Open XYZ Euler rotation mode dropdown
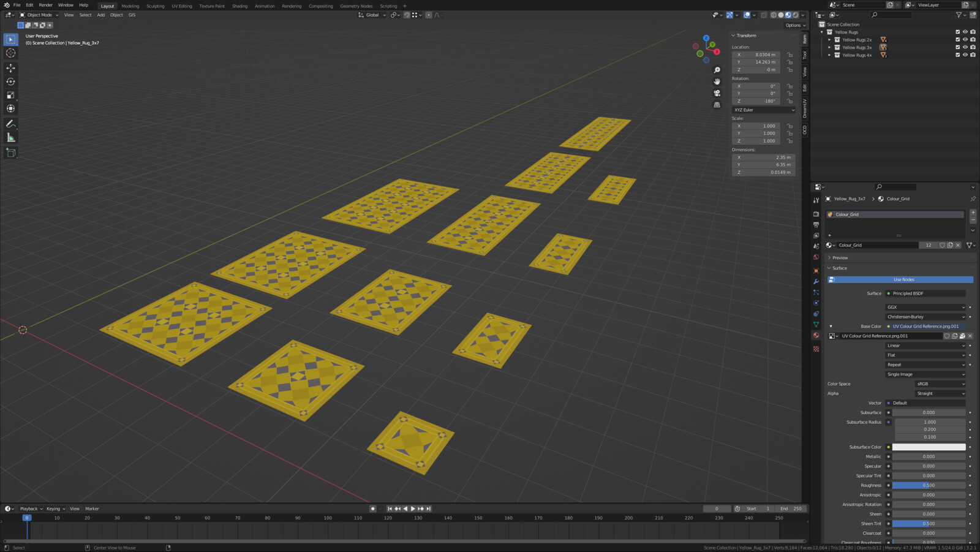Viewport: 980px width, 552px height. (764, 110)
